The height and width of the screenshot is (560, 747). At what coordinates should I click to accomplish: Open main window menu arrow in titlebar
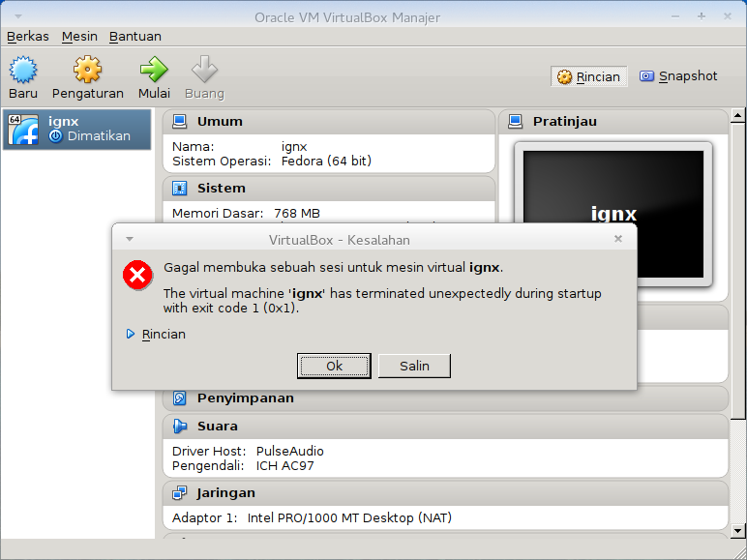coord(18,16)
